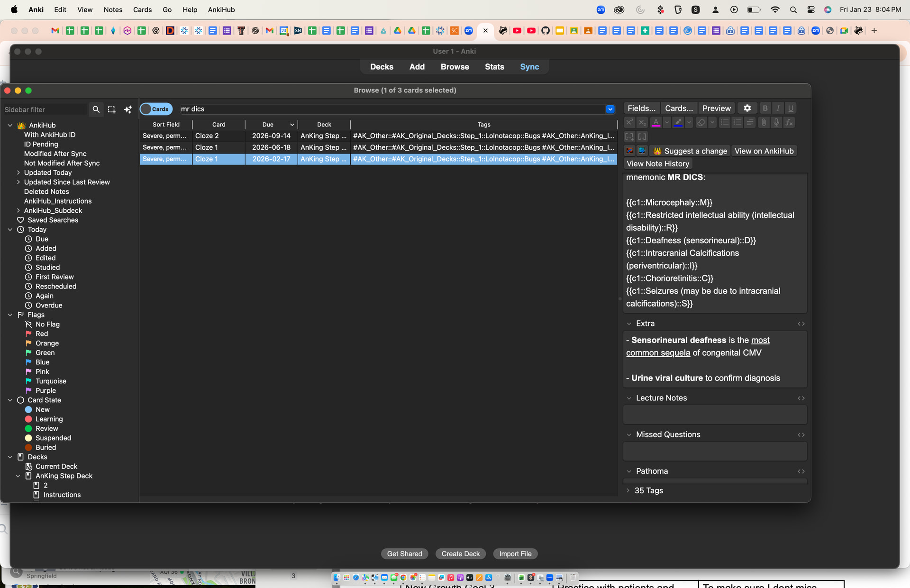Viewport: 910px width, 588px height.
Task: Open the equations fx menu icon
Action: [789, 123]
